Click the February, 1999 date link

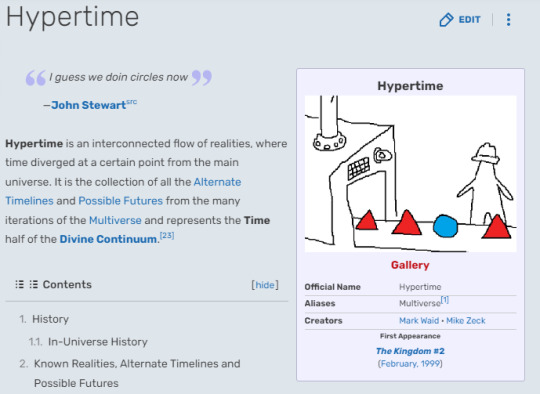410,364
